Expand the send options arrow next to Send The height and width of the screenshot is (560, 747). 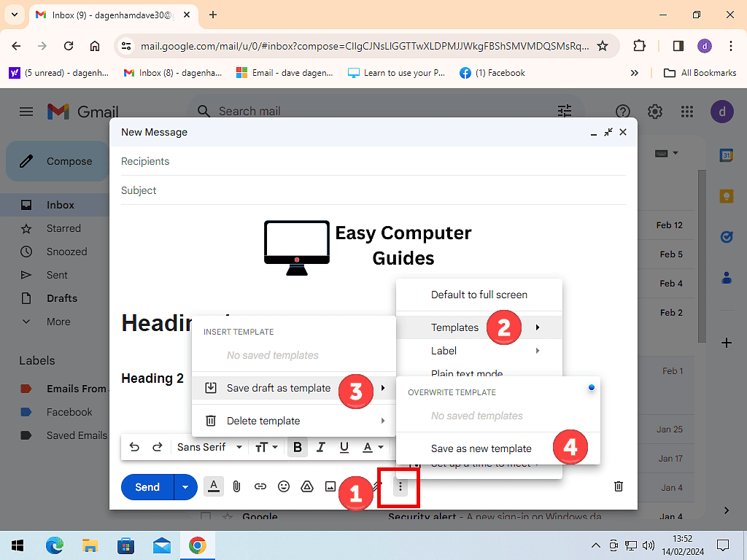[x=185, y=486]
